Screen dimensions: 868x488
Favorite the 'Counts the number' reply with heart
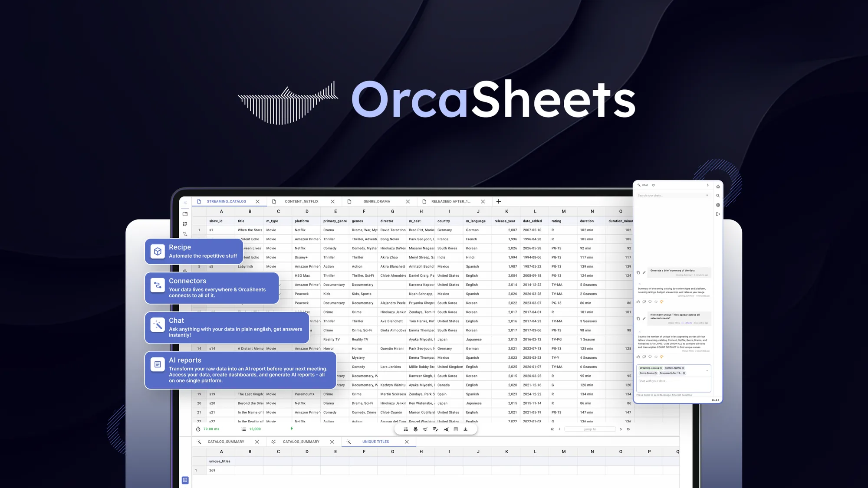(x=650, y=357)
